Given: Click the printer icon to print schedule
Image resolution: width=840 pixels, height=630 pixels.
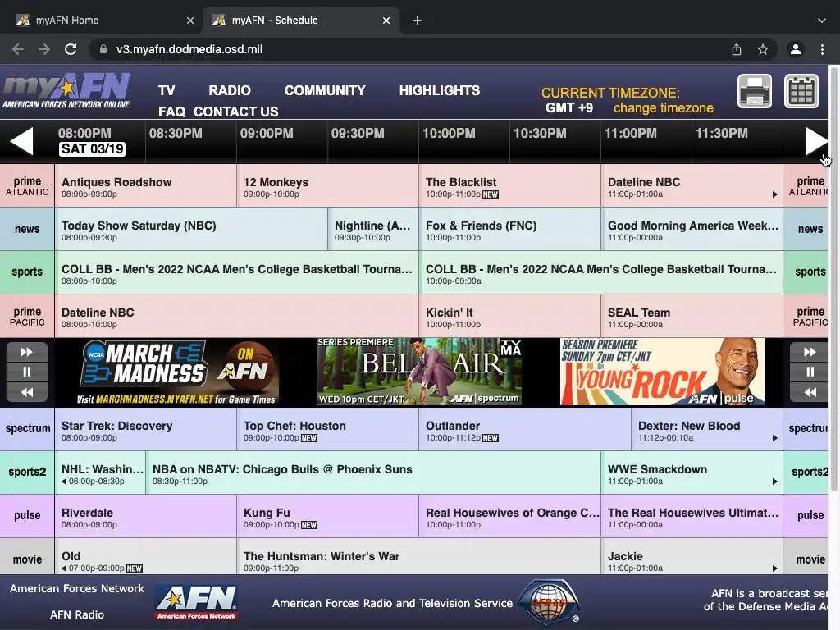Looking at the screenshot, I should coord(755,92).
